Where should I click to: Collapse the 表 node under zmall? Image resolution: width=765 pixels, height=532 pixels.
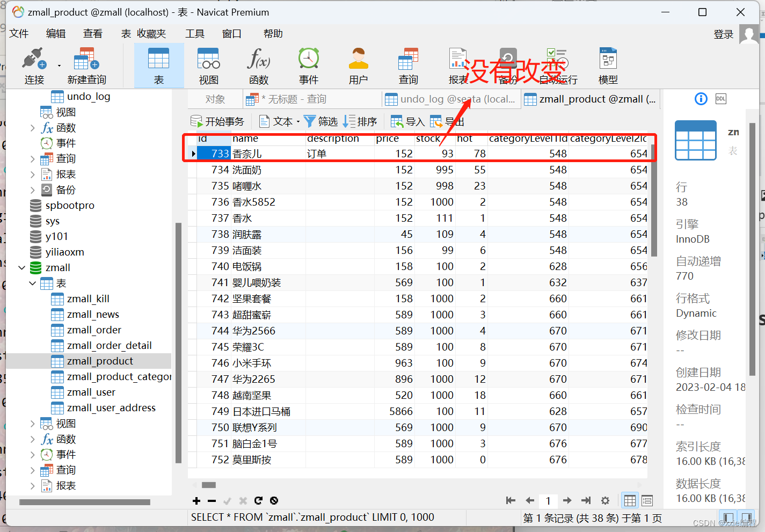[33, 283]
